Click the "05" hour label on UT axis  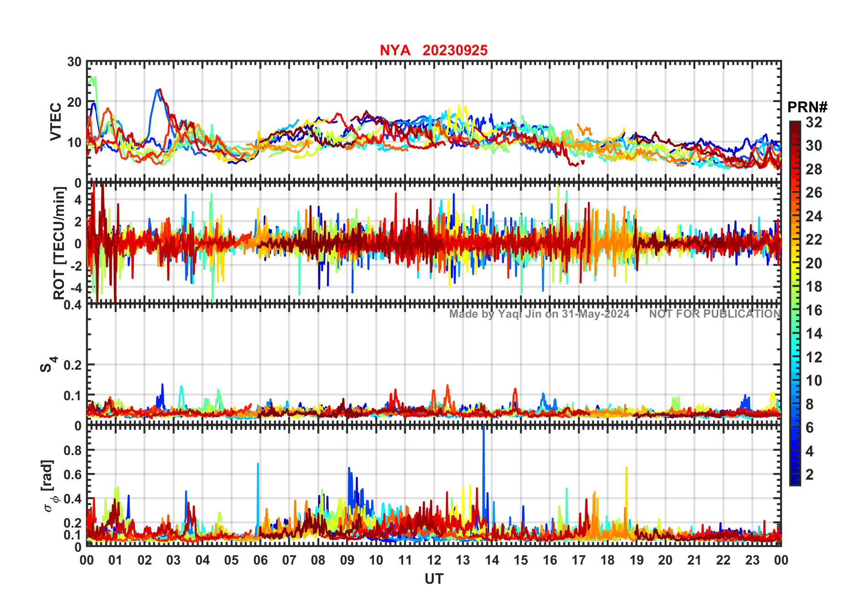tap(231, 560)
